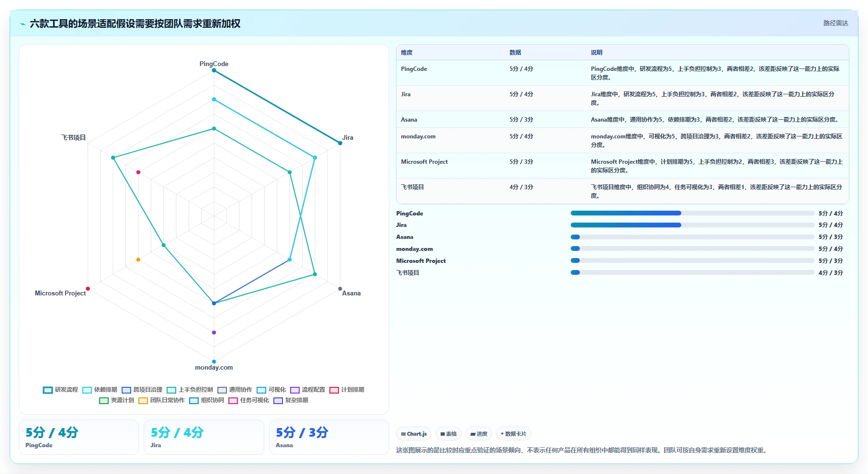Click the dashboard title heading
Screen dimensions: 868x474
pyautogui.click(x=135, y=23)
